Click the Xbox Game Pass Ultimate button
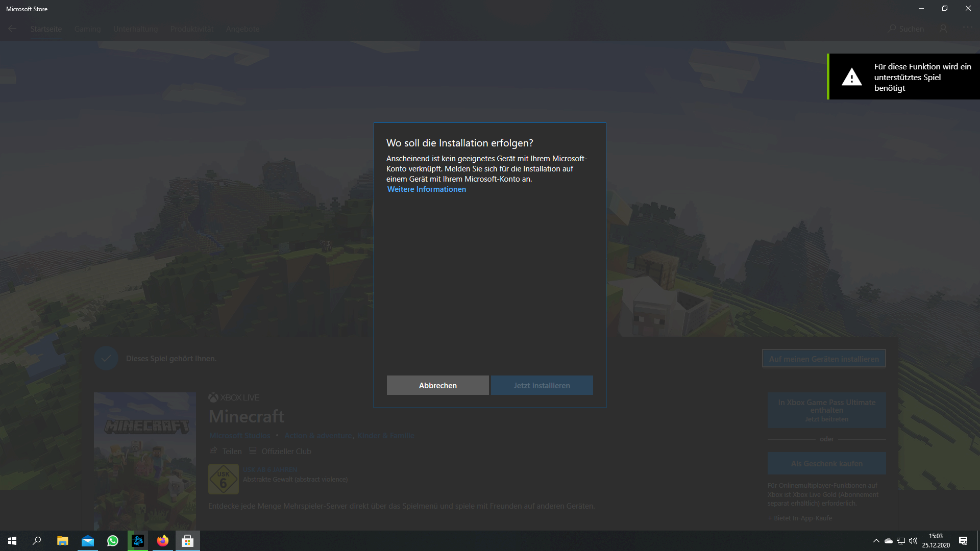Screen dimensions: 980x551 pos(826,410)
